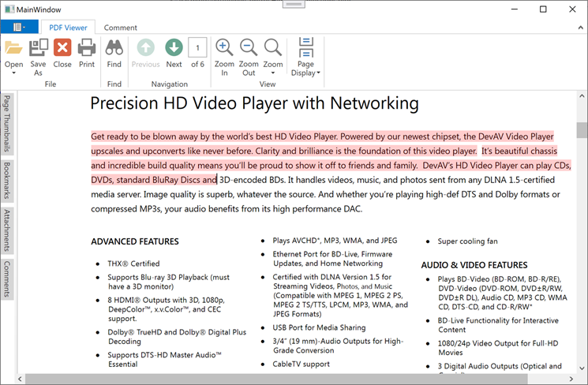The width and height of the screenshot is (588, 385).
Task: Open the Zoom dropdown magnifier
Action: point(273,48)
